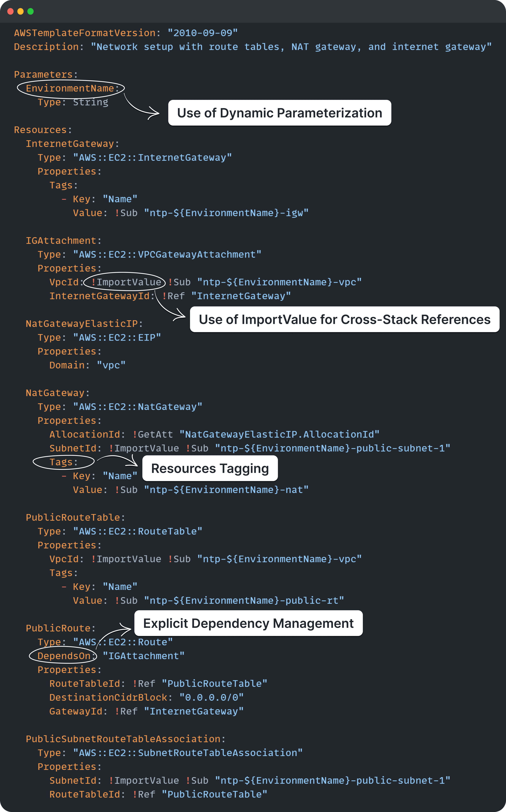Click the yellow minimize traffic light icon

[21, 11]
